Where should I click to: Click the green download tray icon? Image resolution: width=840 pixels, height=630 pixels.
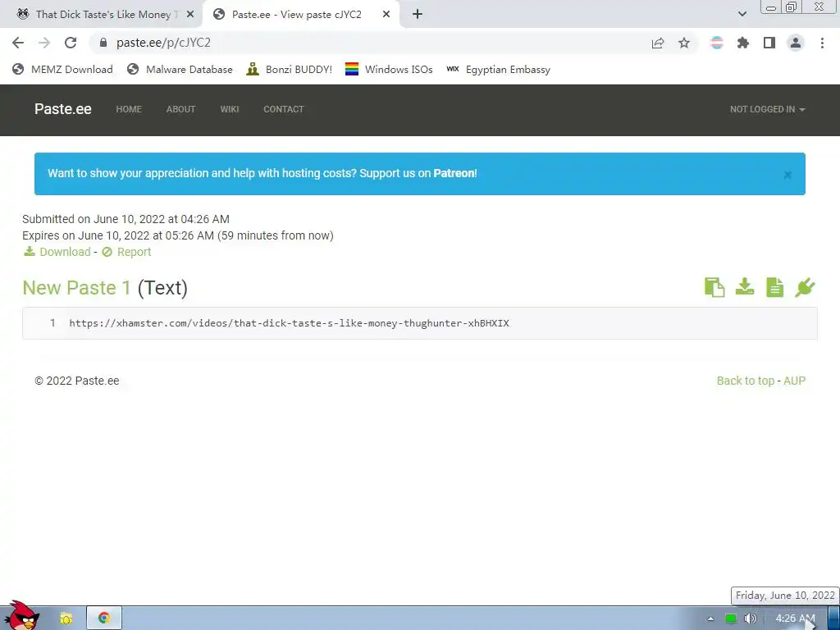[745, 287]
